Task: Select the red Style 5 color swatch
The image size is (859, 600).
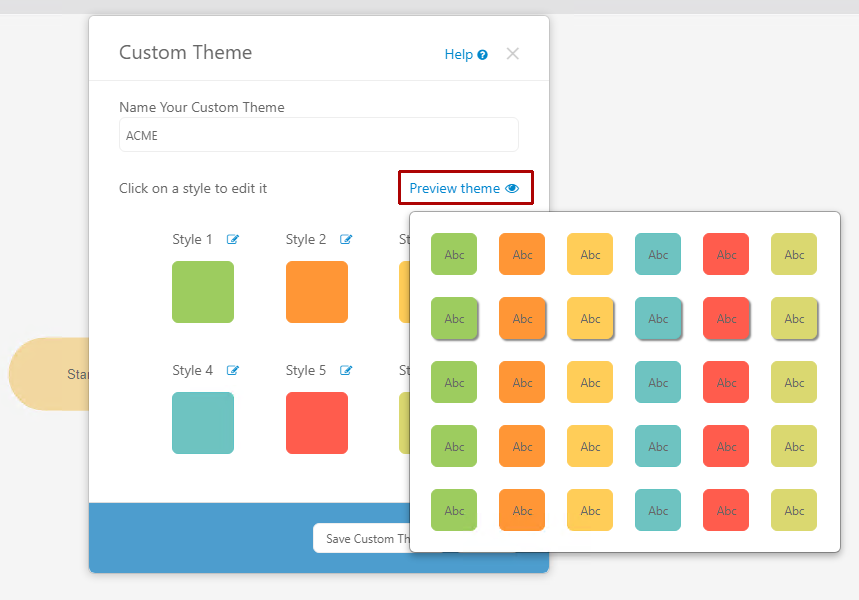Action: coord(317,423)
